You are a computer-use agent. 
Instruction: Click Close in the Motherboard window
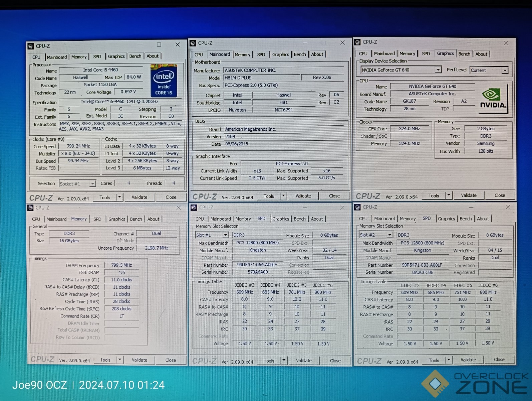(334, 196)
